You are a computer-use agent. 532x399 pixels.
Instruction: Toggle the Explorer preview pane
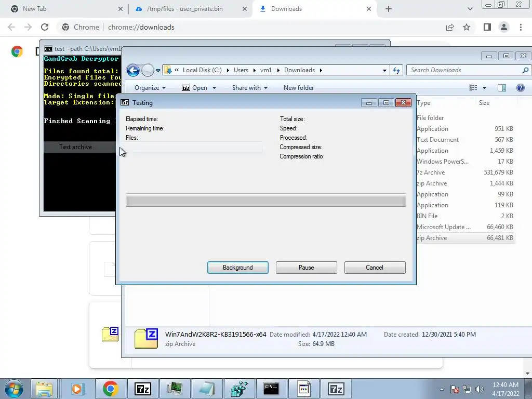502,88
